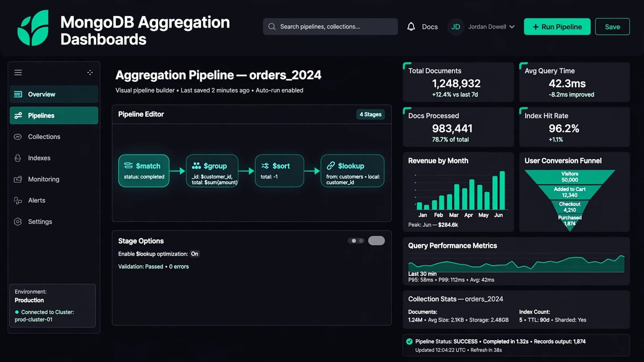Click the Index Hit Rate card

click(x=574, y=127)
